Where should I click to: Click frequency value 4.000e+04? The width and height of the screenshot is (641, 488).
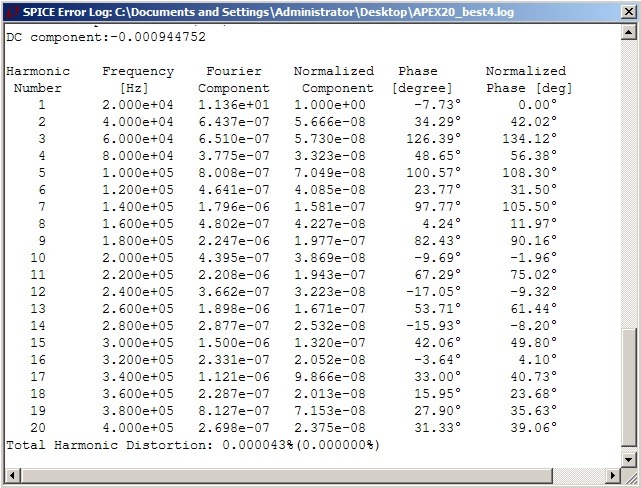(138, 122)
